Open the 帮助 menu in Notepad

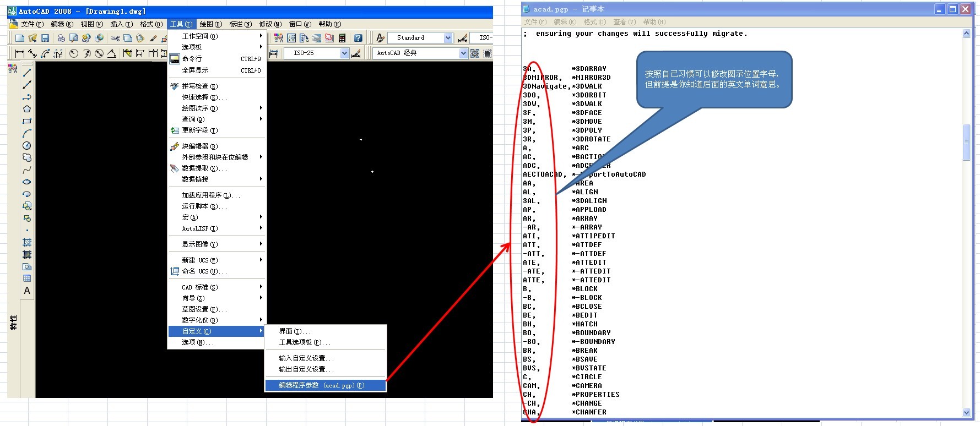click(654, 22)
